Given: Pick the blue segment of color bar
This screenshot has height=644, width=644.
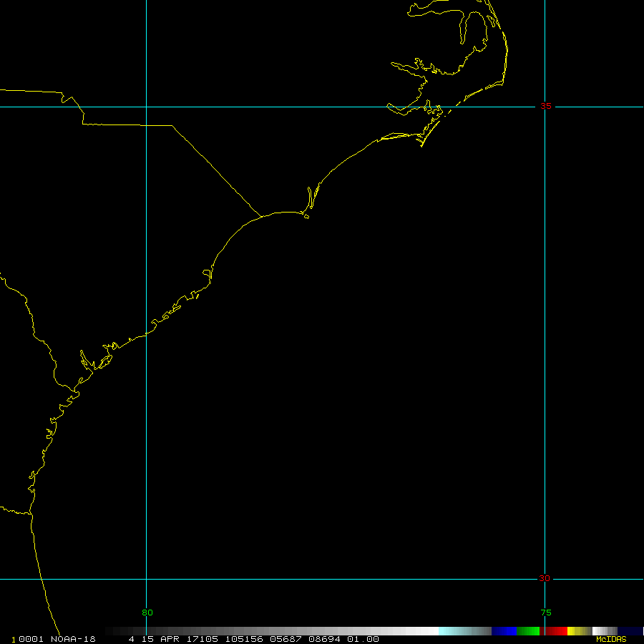Looking at the screenshot, I should pos(504,631).
